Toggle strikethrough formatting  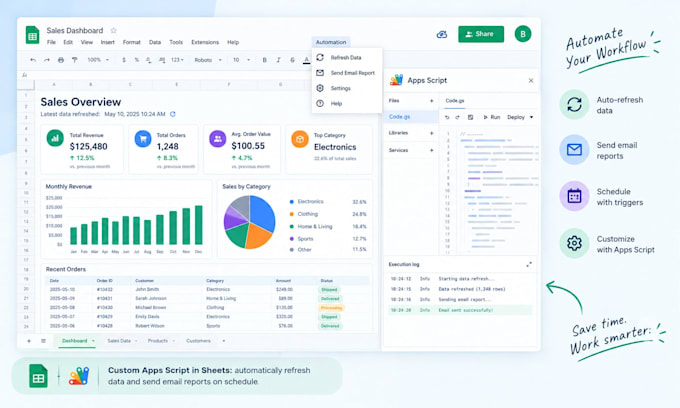coord(292,60)
